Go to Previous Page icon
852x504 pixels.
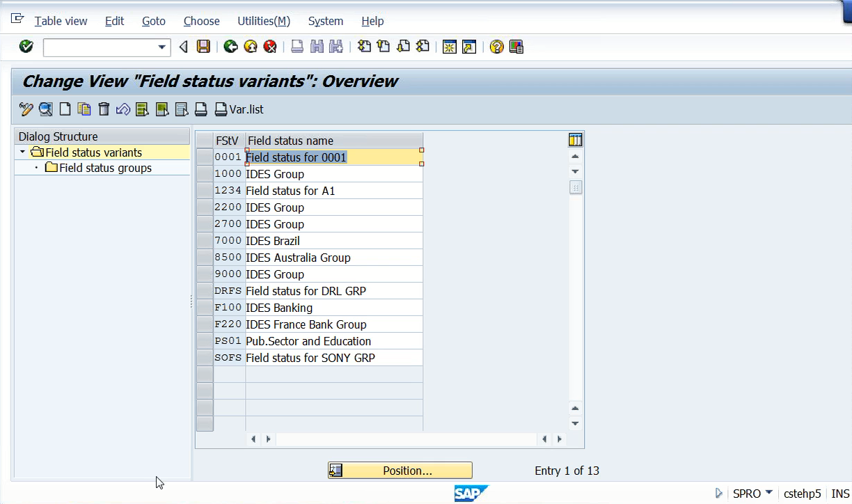[x=384, y=47]
